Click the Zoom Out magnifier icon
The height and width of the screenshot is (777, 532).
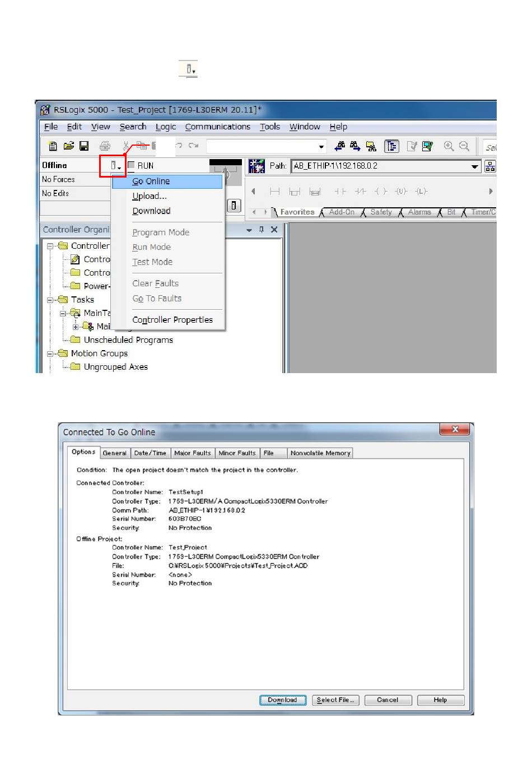464,147
